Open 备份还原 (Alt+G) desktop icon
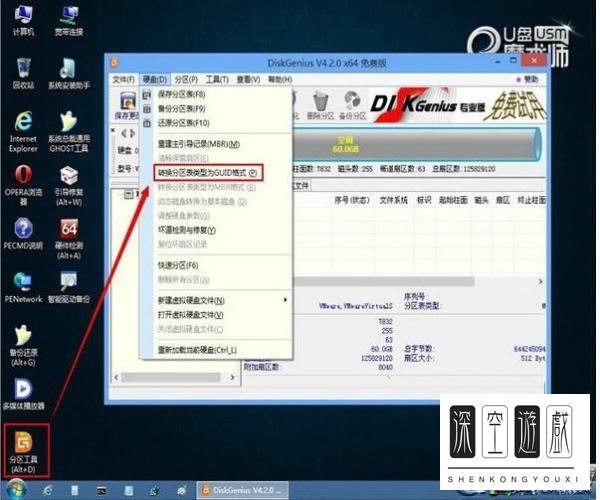 [x=23, y=346]
